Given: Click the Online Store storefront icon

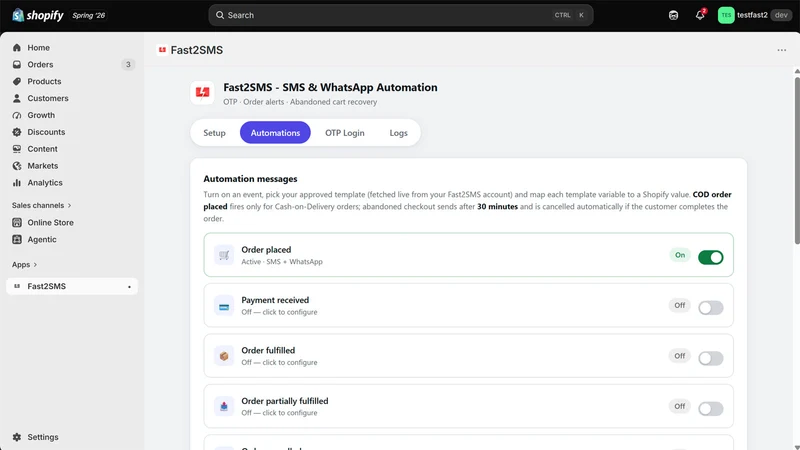Looking at the screenshot, I should point(17,222).
